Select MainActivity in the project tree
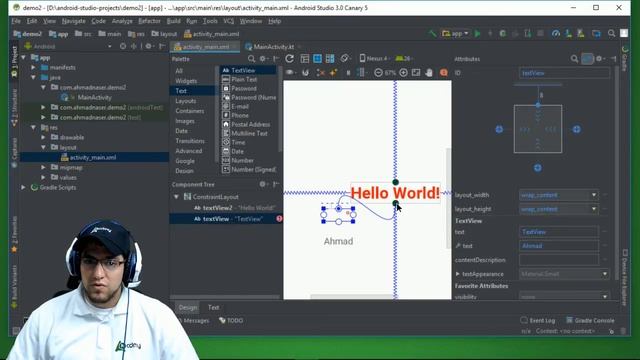 [x=94, y=98]
